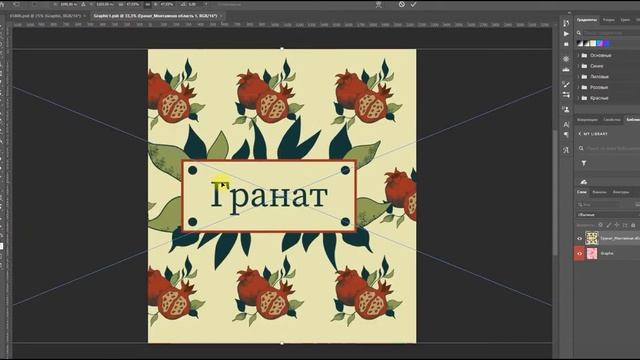Click the Основные folder icon
Image resolution: width=640 pixels, height=360 pixels.
(584, 55)
